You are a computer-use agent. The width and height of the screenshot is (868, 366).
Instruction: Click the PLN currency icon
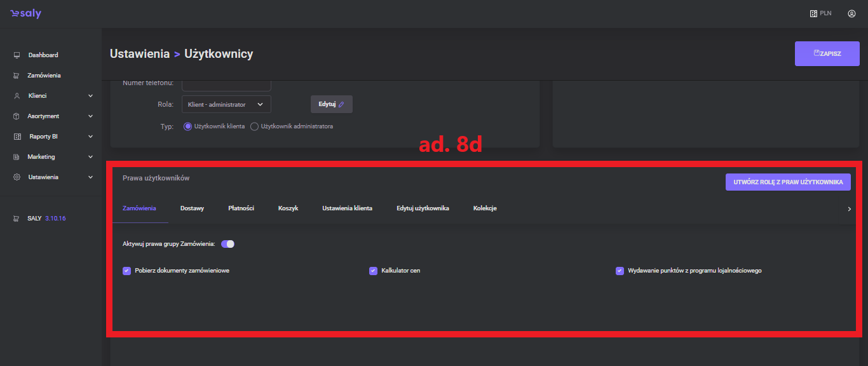tap(813, 13)
